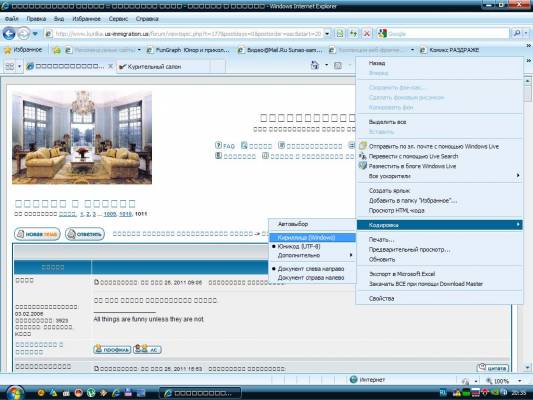Click the Refresh page icon in address bar
The height and width of the screenshot is (400, 533).
tap(354, 33)
